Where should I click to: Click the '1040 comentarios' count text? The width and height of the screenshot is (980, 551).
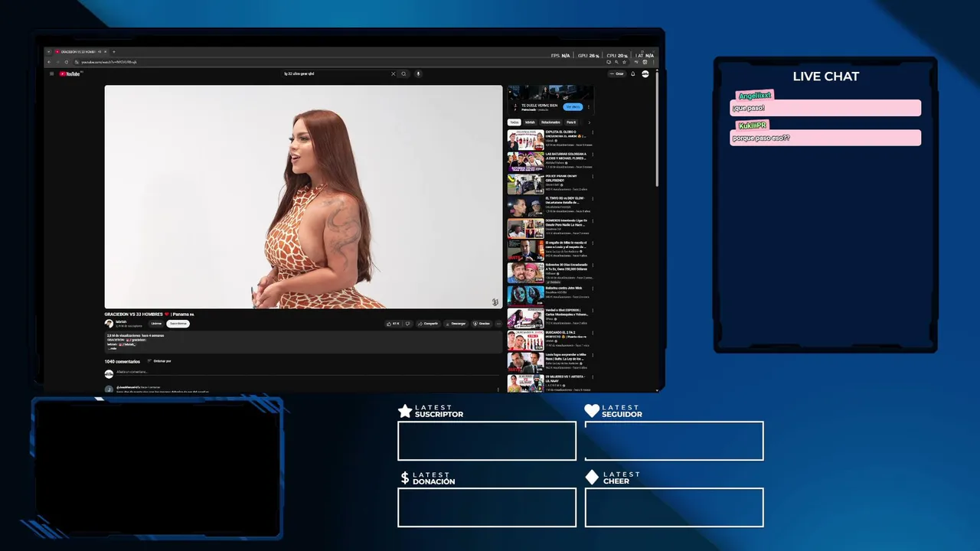(122, 361)
